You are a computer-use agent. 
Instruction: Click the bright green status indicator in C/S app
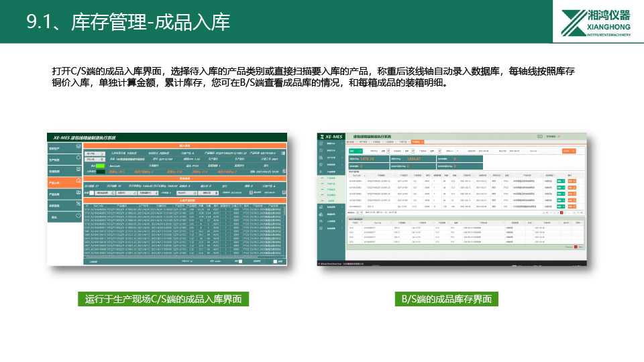[x=101, y=166]
